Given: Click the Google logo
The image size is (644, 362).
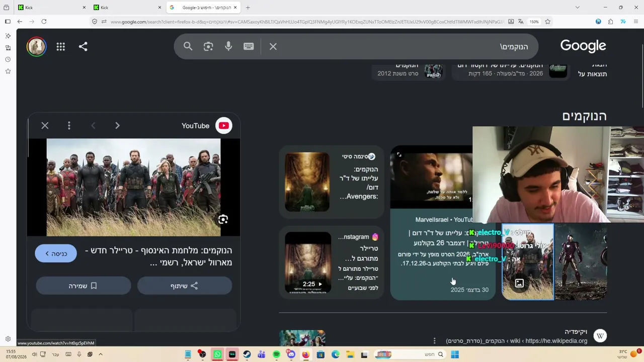Looking at the screenshot, I should point(583,46).
